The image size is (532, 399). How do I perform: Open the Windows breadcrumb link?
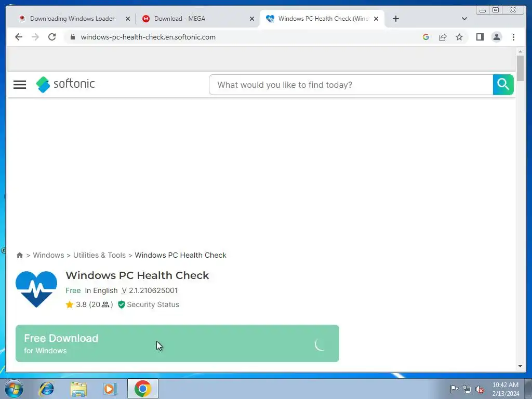48,255
